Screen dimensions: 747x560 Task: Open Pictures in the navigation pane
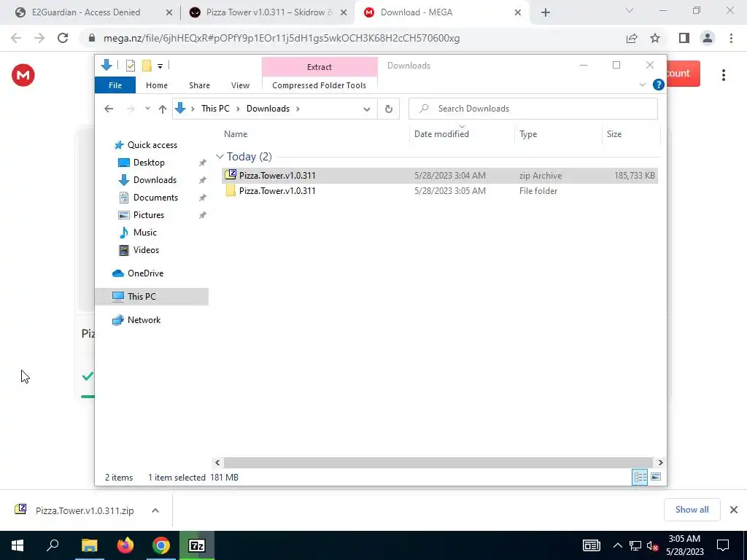149,215
